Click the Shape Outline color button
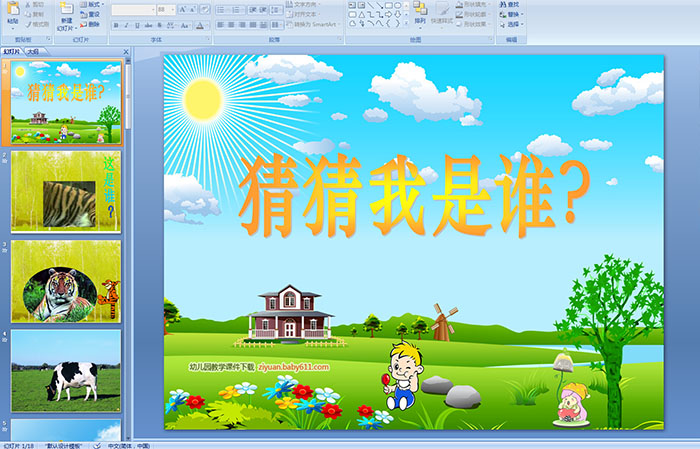This screenshot has height=449, width=700. coord(473,14)
